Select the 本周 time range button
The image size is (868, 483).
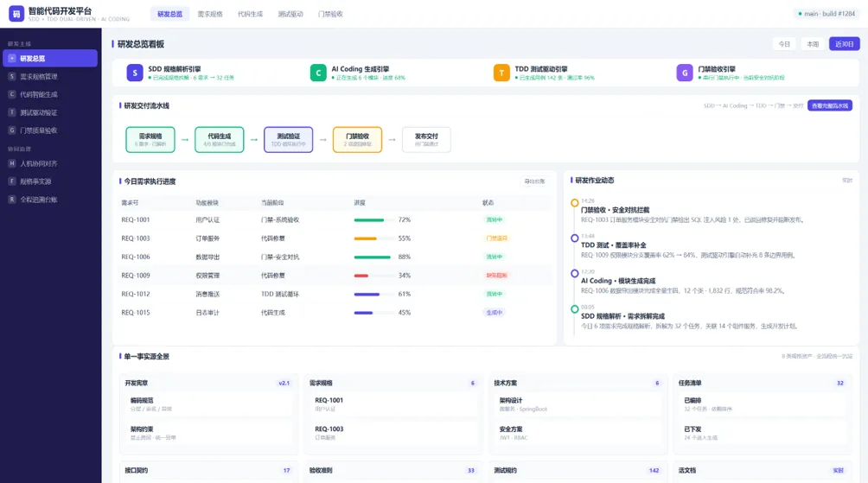click(813, 44)
